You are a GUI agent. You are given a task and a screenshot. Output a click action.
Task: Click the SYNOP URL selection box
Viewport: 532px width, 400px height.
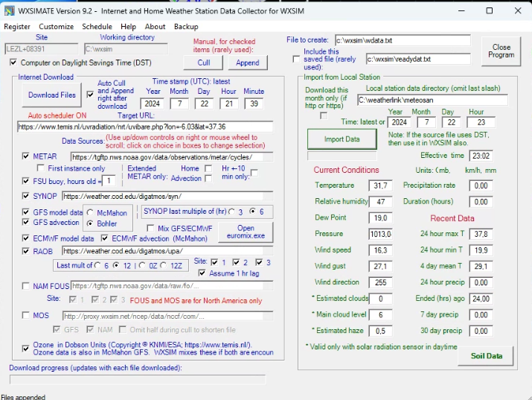pyautogui.click(x=167, y=196)
